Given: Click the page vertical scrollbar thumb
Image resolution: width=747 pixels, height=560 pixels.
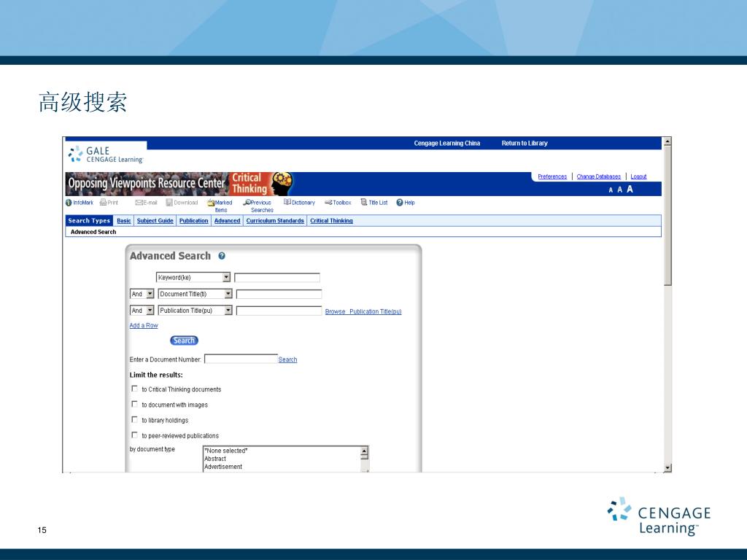Looking at the screenshot, I should click(x=667, y=216).
